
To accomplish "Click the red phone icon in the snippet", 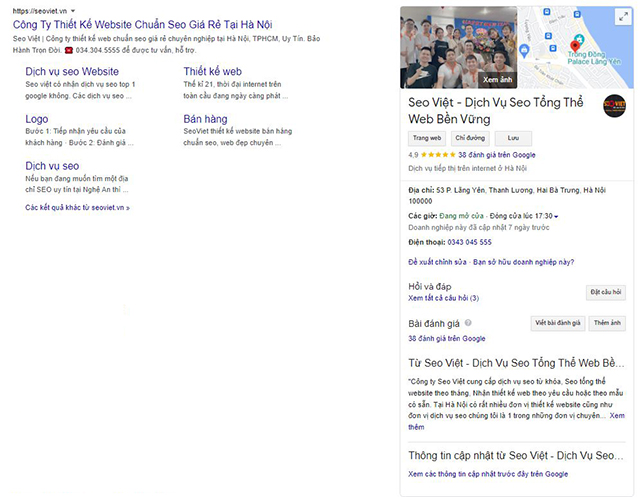I will click(x=69, y=50).
